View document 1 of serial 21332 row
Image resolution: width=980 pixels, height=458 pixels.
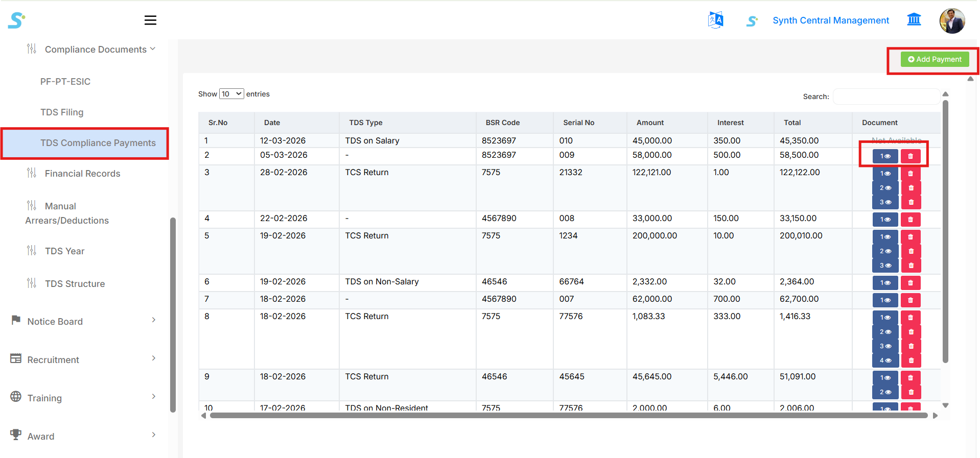coord(885,174)
